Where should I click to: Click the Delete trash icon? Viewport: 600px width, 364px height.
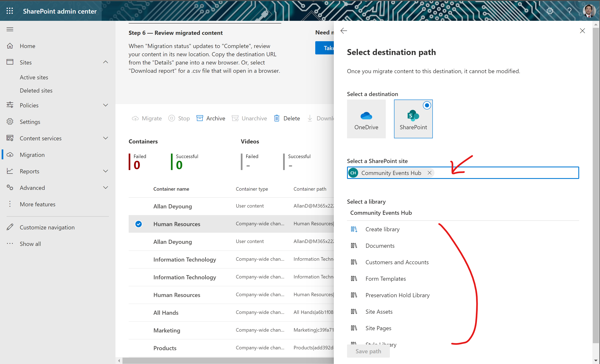pos(277,118)
